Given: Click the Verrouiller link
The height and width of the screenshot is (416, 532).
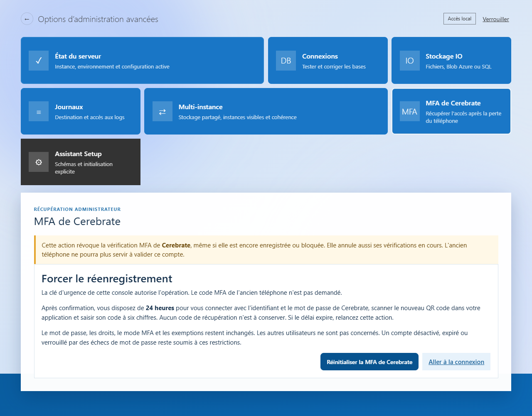Looking at the screenshot, I should (x=496, y=19).
